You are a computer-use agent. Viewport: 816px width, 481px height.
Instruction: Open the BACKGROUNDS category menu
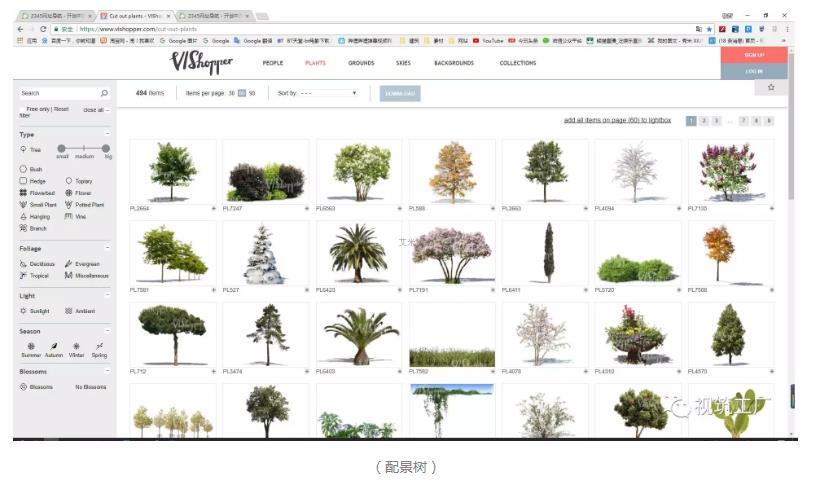(x=454, y=63)
